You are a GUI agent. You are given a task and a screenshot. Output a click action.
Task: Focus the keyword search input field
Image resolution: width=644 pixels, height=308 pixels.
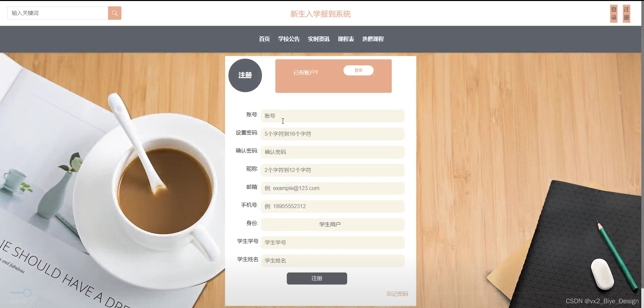click(x=58, y=13)
